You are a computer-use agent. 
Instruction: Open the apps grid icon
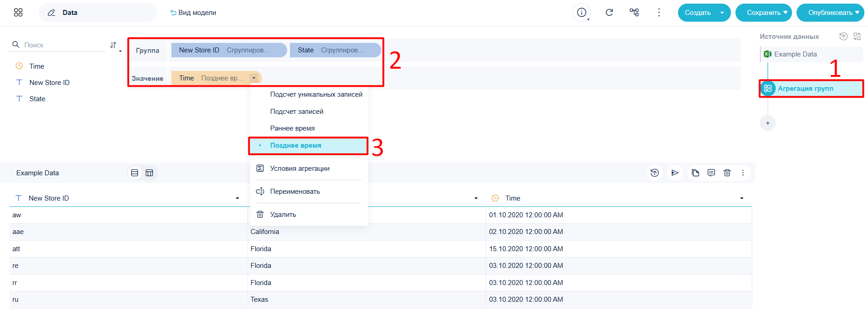tap(18, 13)
